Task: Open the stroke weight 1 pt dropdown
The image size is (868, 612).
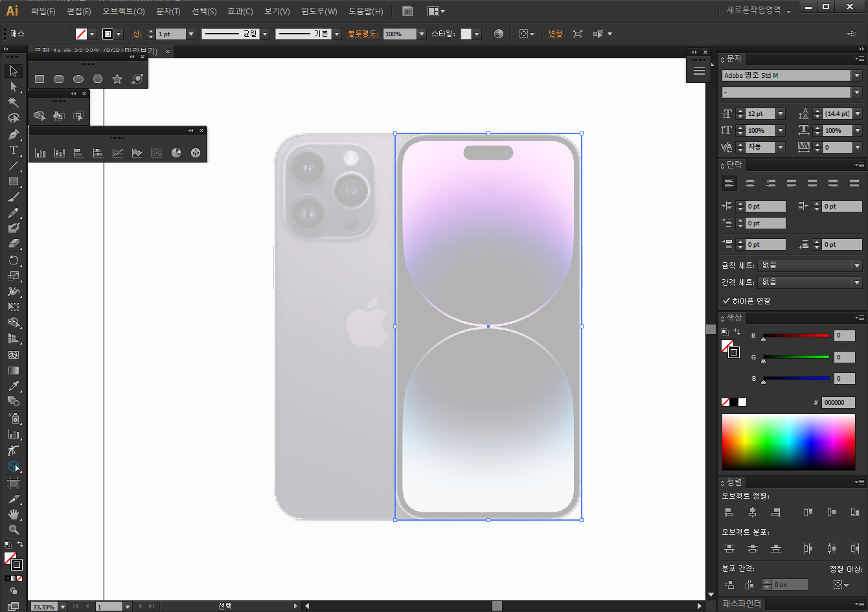Action: [191, 34]
